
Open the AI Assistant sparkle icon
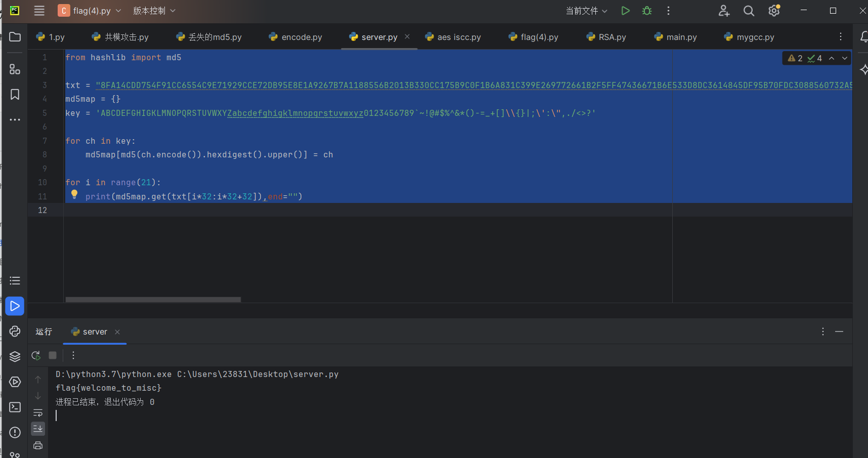point(863,70)
